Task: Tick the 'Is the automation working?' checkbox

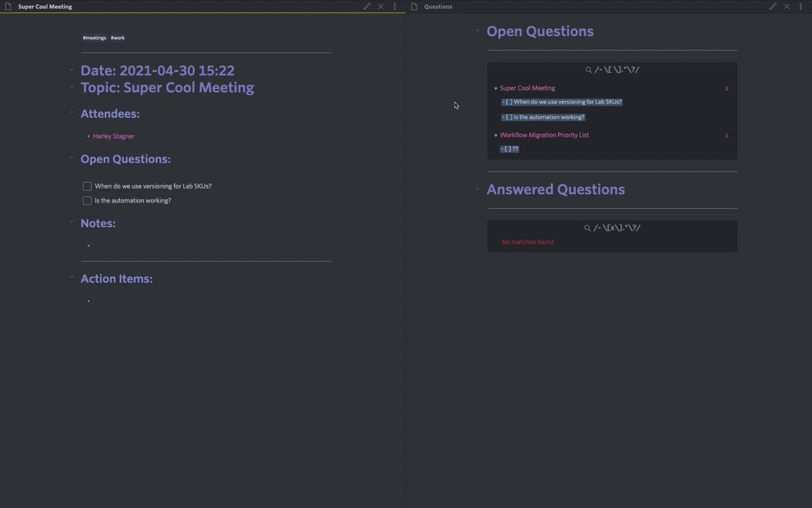Action: pyautogui.click(x=87, y=200)
